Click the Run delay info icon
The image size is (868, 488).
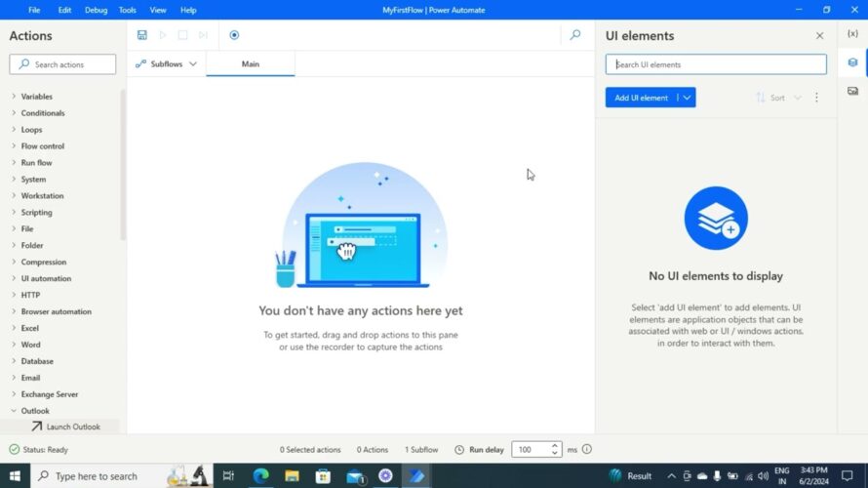tap(587, 449)
